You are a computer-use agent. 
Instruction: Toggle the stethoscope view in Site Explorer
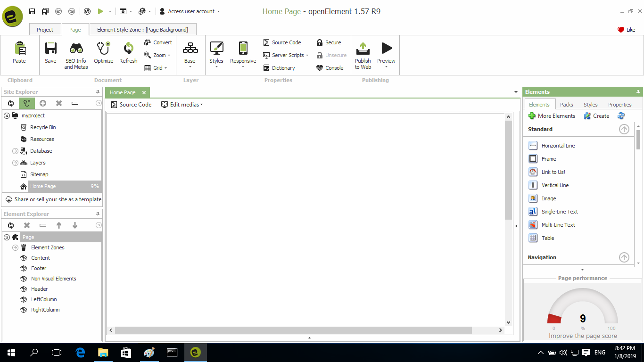[27, 103]
